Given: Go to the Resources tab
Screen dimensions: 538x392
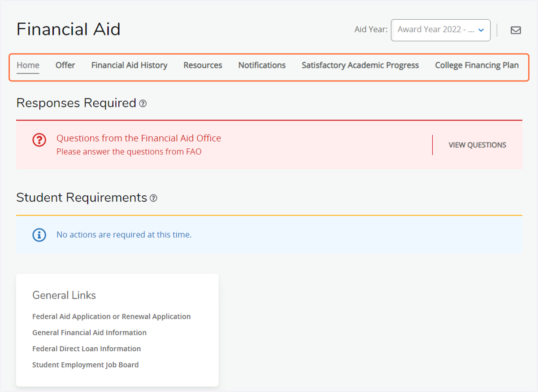Looking at the screenshot, I should click(x=203, y=65).
